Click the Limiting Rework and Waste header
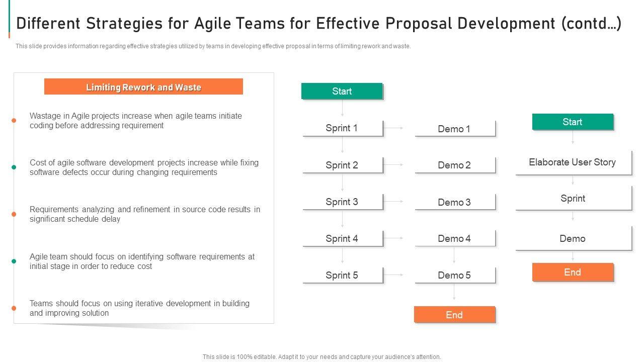The height and width of the screenshot is (362, 644). (x=143, y=87)
